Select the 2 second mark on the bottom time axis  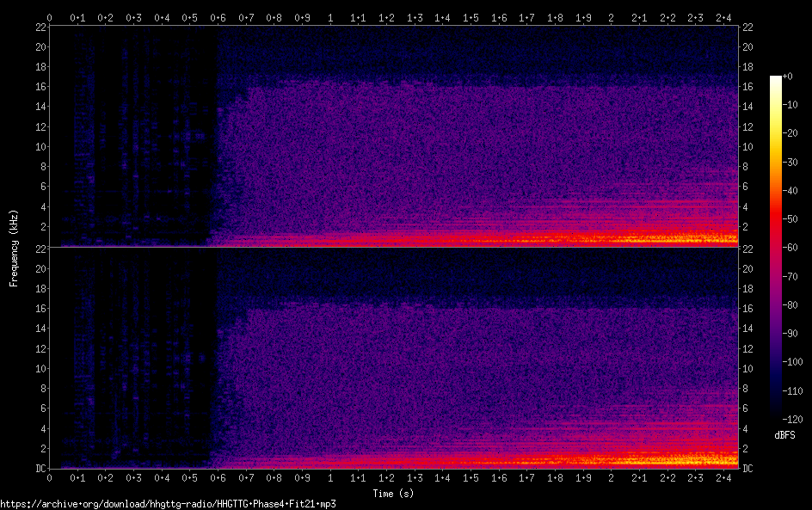click(612, 477)
